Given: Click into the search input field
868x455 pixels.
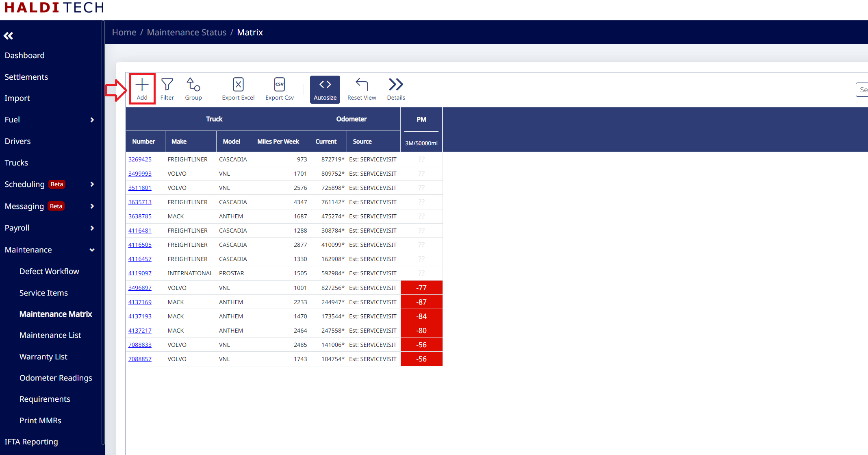Looking at the screenshot, I should [862, 90].
